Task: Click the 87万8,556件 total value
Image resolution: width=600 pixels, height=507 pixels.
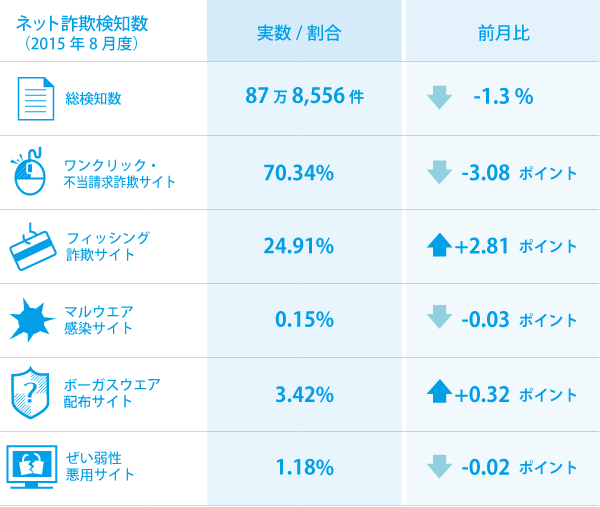Action: tap(305, 96)
